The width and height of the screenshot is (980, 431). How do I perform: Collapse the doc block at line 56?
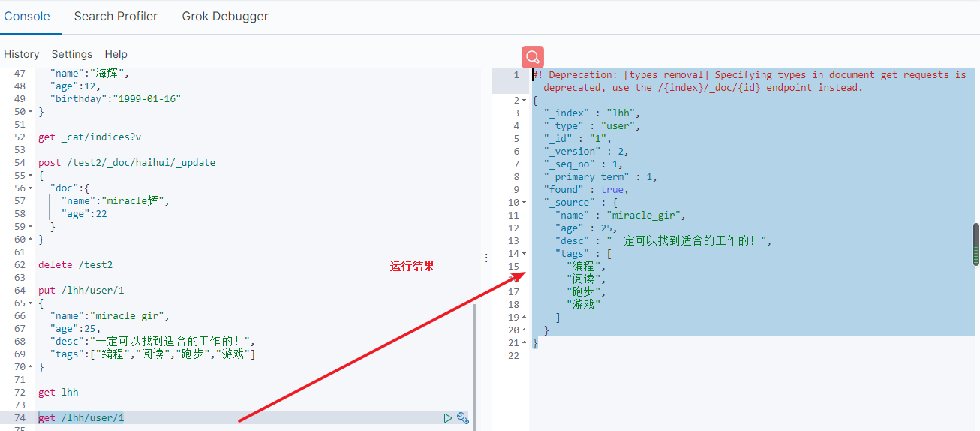click(x=30, y=188)
